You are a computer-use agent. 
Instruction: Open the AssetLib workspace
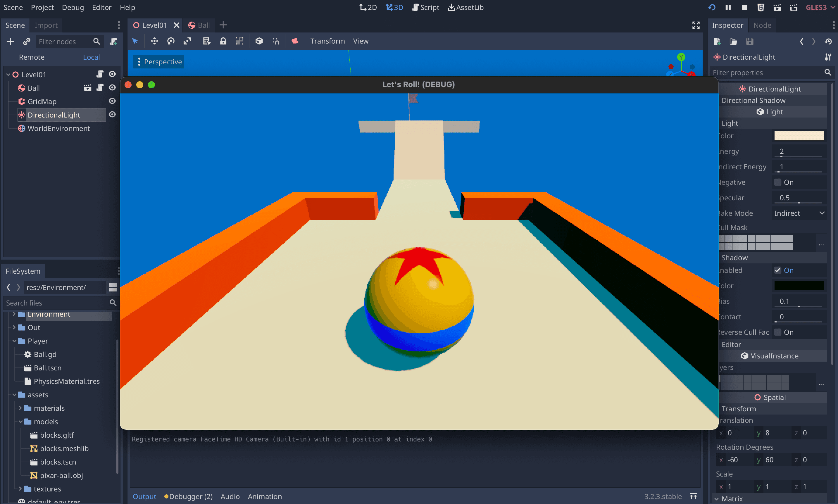click(466, 7)
